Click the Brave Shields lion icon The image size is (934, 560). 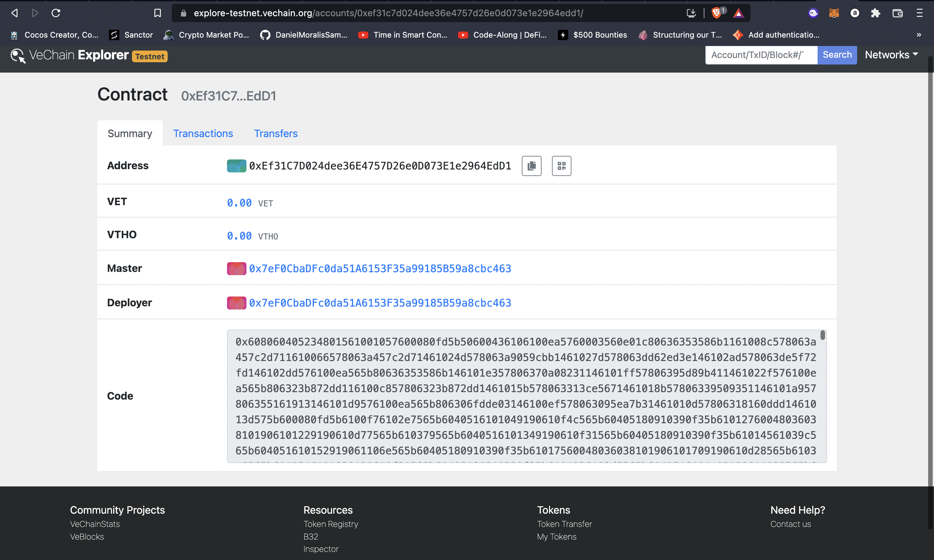(x=716, y=13)
